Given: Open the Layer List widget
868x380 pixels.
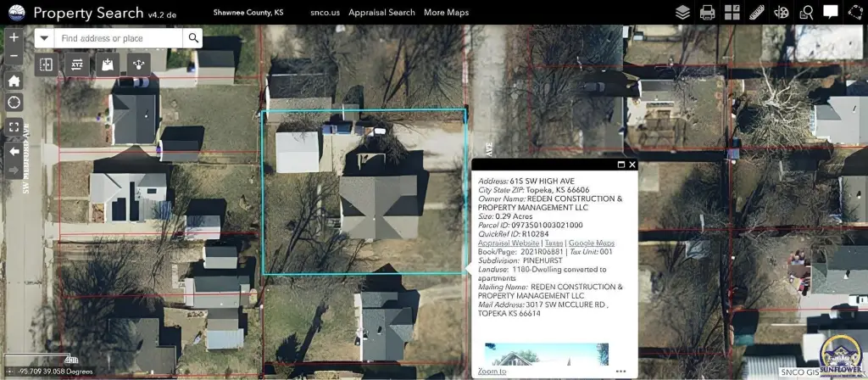Looking at the screenshot, I should point(682,13).
